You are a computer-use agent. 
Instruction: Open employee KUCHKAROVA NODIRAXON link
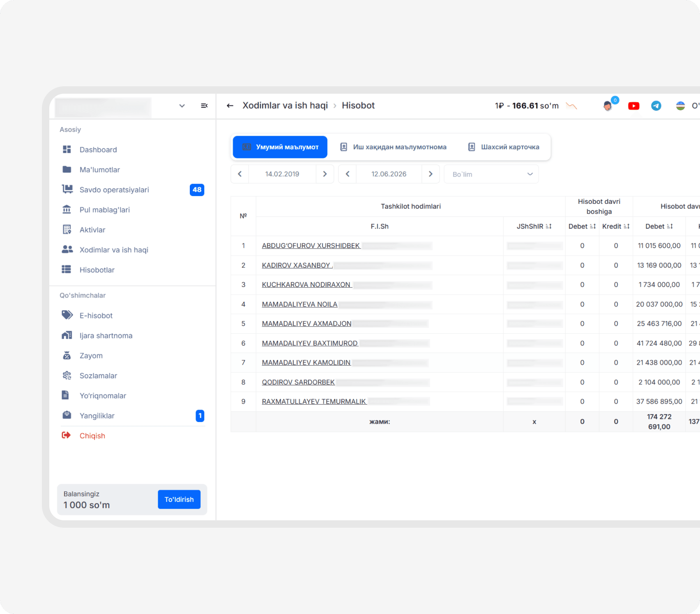click(x=306, y=285)
